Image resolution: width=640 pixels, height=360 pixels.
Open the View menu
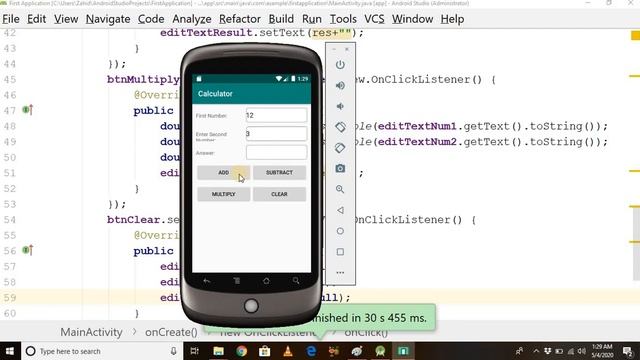pyautogui.click(x=66, y=19)
